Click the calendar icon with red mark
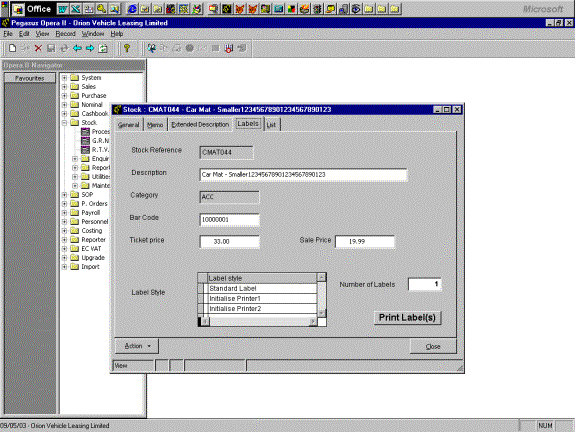The width and height of the screenshot is (575, 432). (x=229, y=48)
